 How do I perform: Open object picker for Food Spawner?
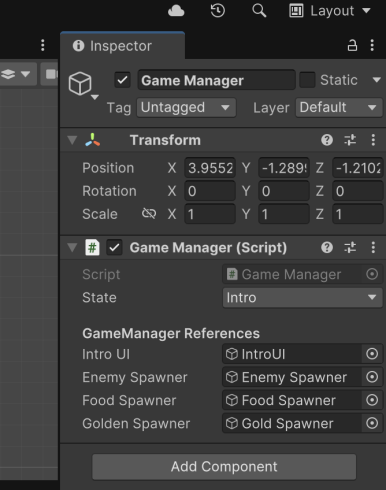(x=372, y=400)
